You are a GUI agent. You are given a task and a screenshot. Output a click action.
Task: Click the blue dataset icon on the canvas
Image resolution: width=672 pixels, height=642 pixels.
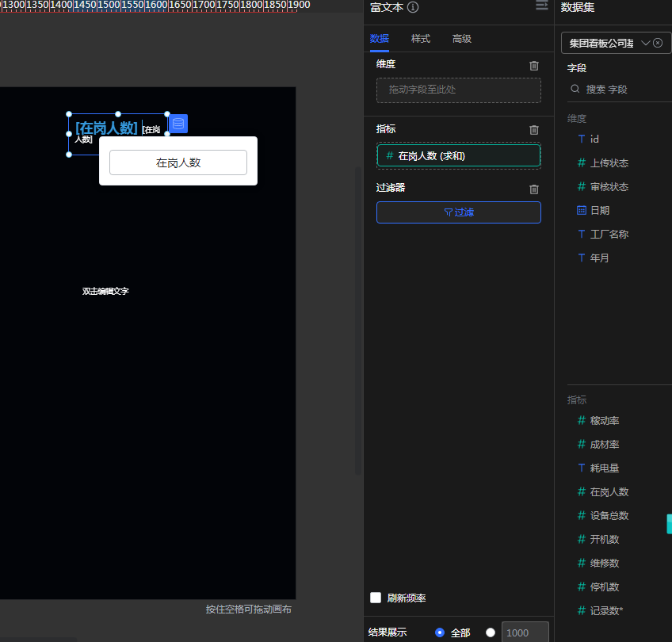coord(178,124)
